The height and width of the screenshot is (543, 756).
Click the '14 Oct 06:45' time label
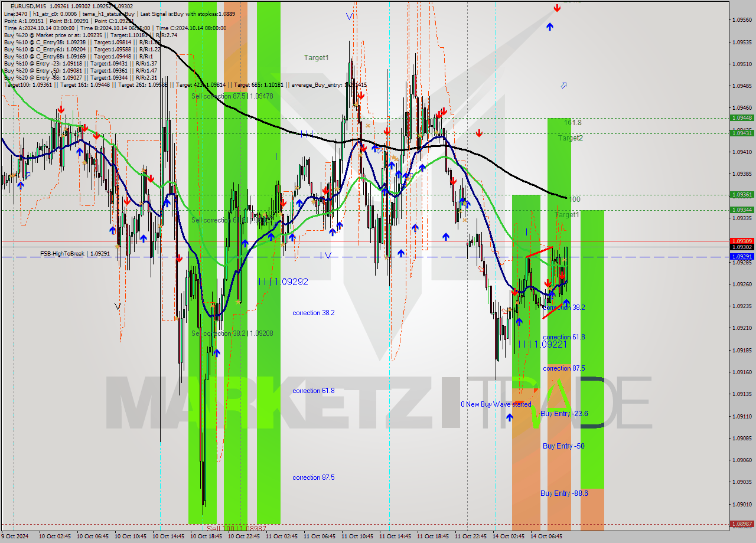pyautogui.click(x=546, y=537)
